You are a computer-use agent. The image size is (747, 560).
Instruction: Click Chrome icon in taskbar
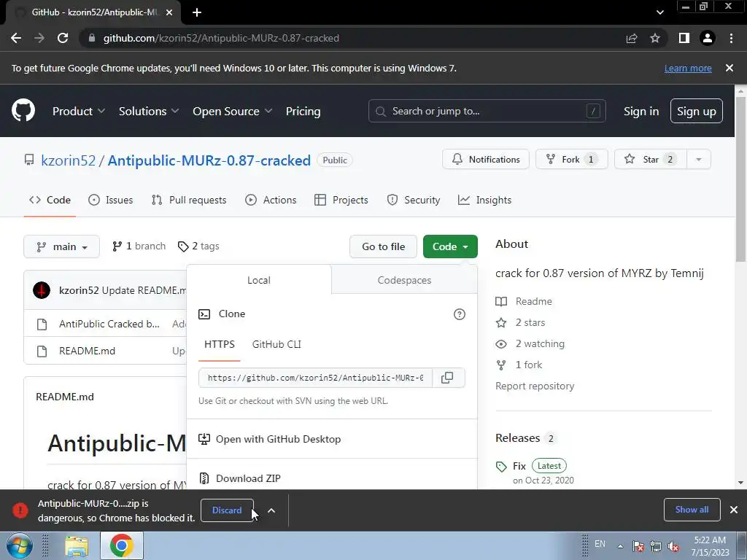122,545
